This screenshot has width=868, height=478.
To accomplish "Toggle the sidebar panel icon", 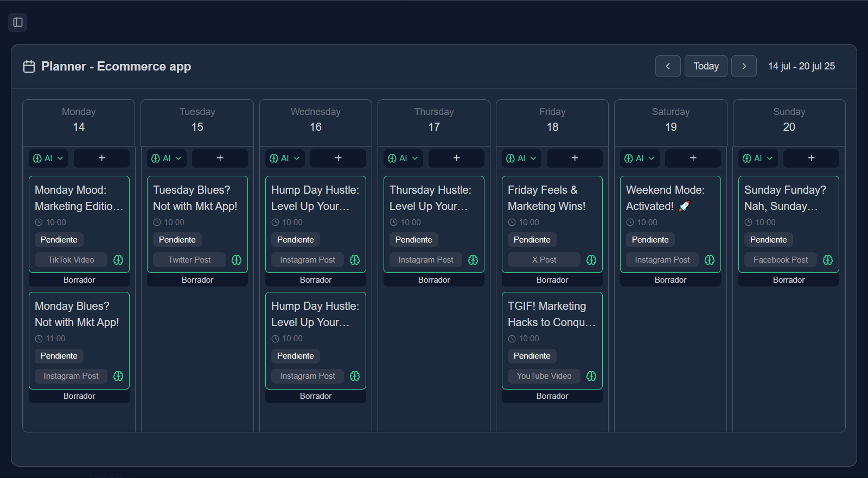I will click(x=18, y=22).
